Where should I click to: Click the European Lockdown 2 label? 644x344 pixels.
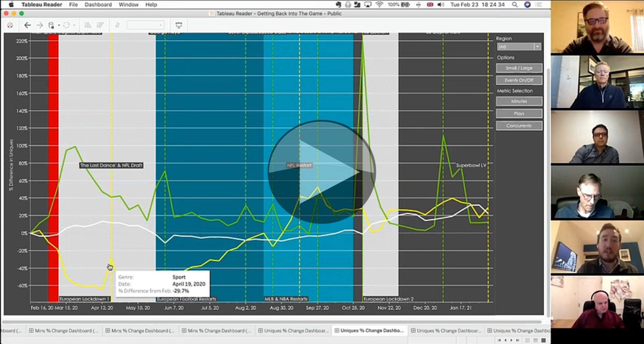pos(389,299)
